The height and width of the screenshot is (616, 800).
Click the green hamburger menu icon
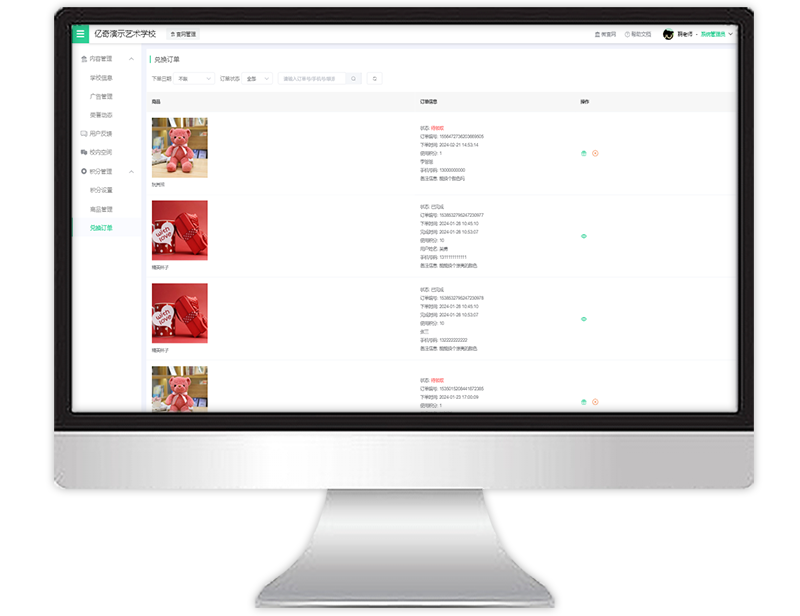[x=81, y=34]
